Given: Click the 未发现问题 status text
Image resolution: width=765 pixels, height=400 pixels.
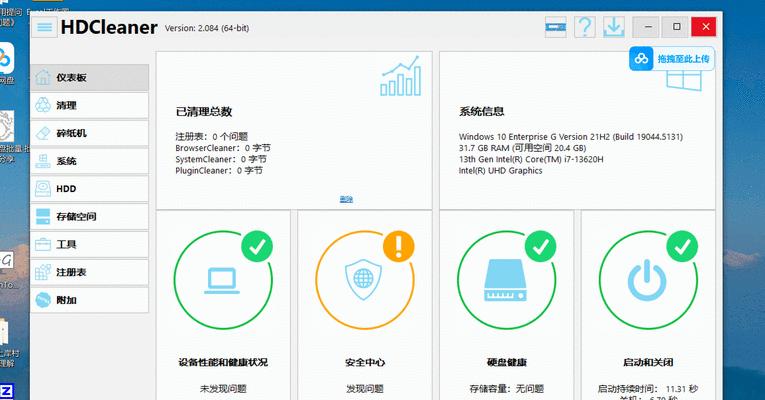Looking at the screenshot, I should 223,389.
